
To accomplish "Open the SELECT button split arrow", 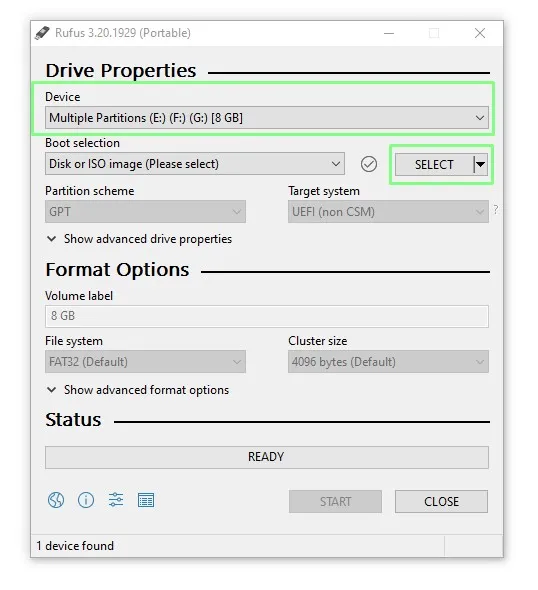I will [x=480, y=164].
